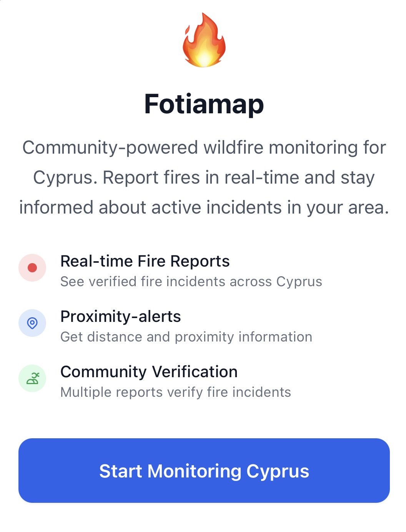This screenshot has height=532, width=406.
Task: Select the Proximity-alerts heading
Action: click(121, 317)
